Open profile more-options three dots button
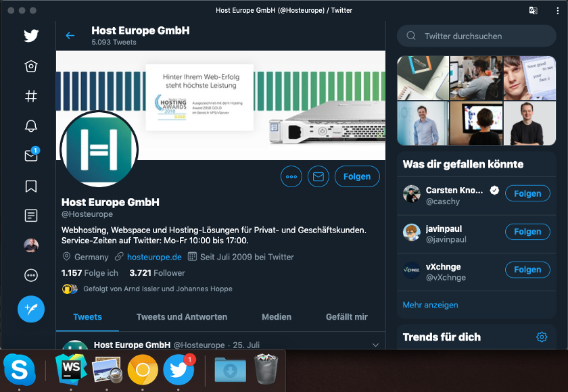Image resolution: width=568 pixels, height=392 pixels. click(x=291, y=176)
